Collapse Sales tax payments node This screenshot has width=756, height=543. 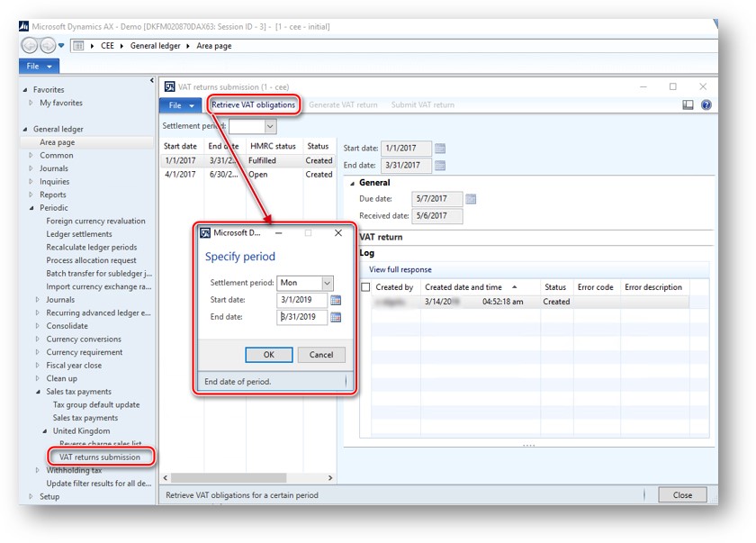[x=38, y=392]
